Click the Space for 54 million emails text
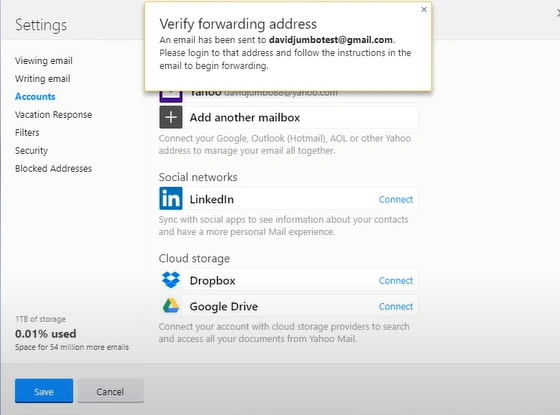This screenshot has width=560, height=415. click(72, 347)
